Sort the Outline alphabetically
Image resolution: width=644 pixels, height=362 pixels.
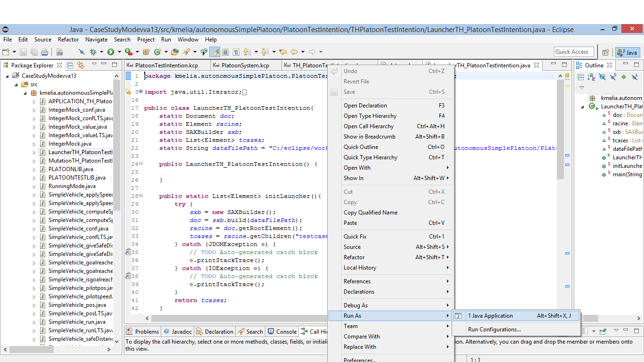click(591, 77)
